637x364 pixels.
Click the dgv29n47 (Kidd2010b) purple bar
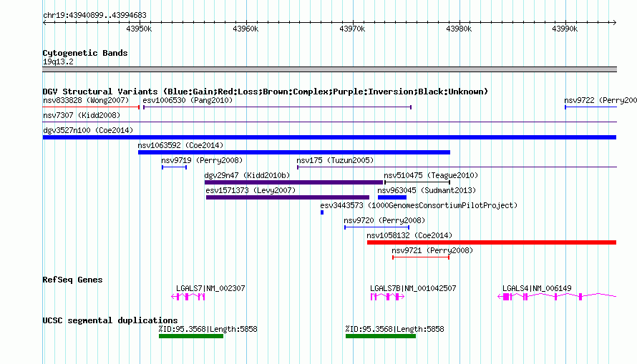point(293,182)
